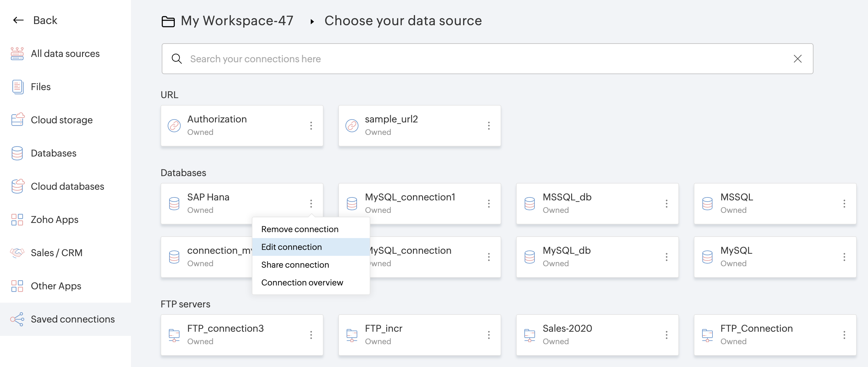Open the Zoho Apps category
868x367 pixels.
coord(54,220)
